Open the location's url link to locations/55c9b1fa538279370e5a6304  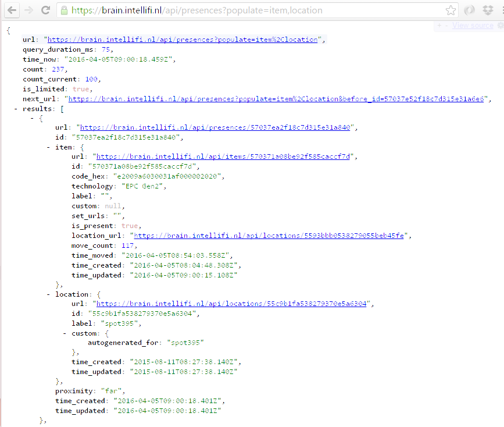(x=231, y=304)
